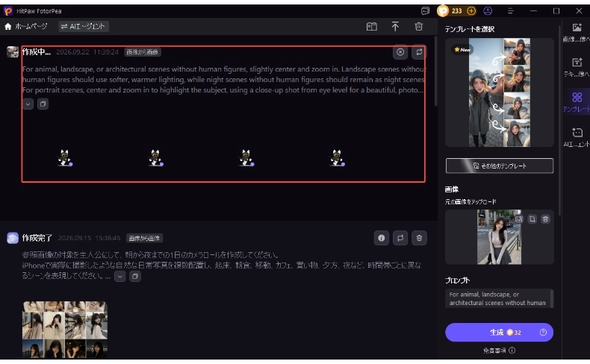Open the uploaded street portrait image
The width and height of the screenshot is (590, 364).
click(x=499, y=237)
